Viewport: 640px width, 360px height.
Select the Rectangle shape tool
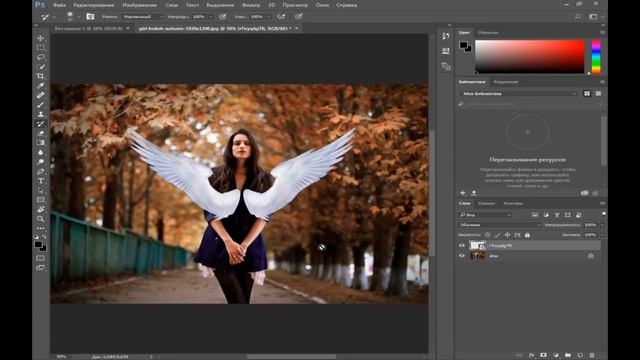(40, 200)
